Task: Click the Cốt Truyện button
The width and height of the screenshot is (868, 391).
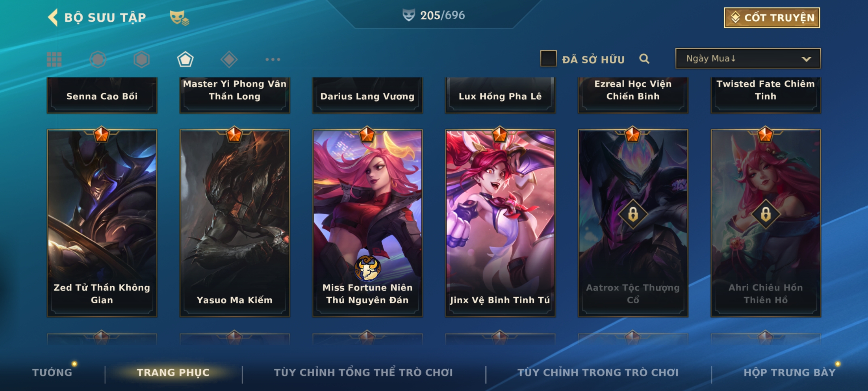Action: coord(772,18)
